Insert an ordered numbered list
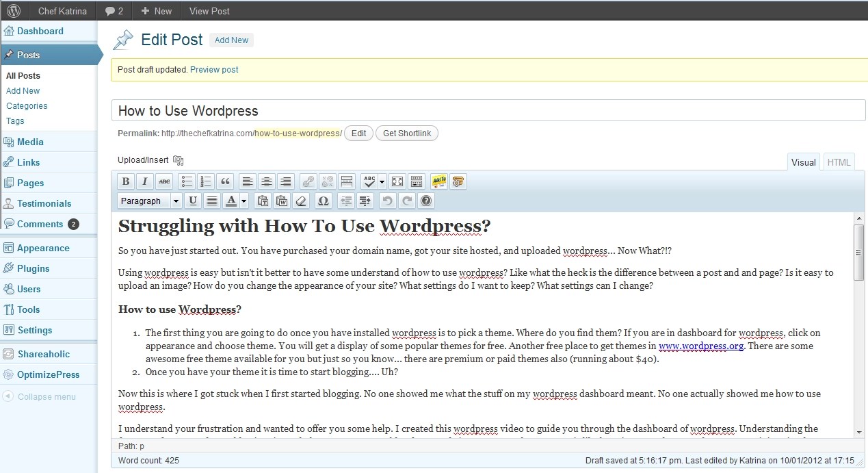868x473 pixels. [206, 181]
